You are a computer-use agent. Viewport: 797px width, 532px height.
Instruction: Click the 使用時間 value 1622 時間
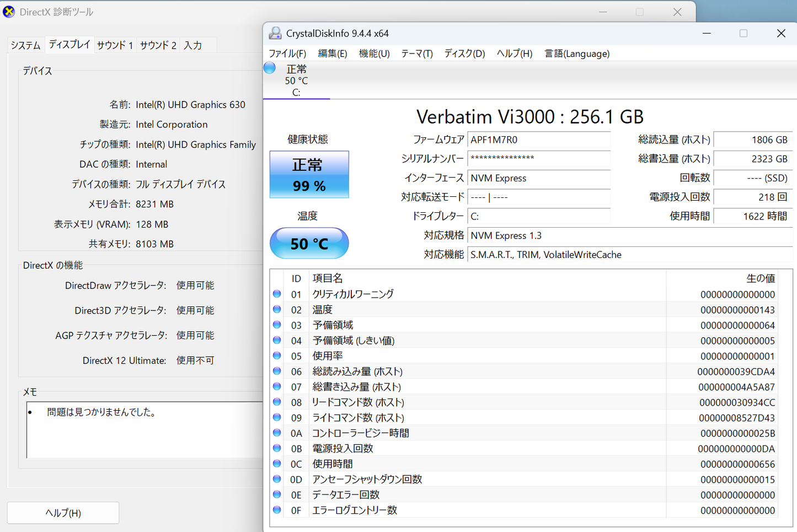point(753,216)
